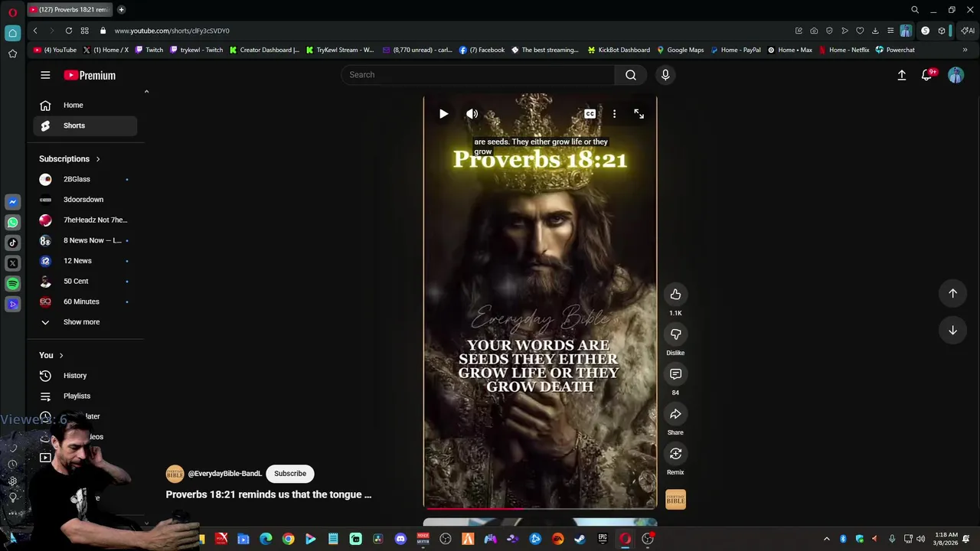Screen dimensions: 980x551
Task: Open the YouTube hamburger guide menu
Action: pyautogui.click(x=45, y=75)
